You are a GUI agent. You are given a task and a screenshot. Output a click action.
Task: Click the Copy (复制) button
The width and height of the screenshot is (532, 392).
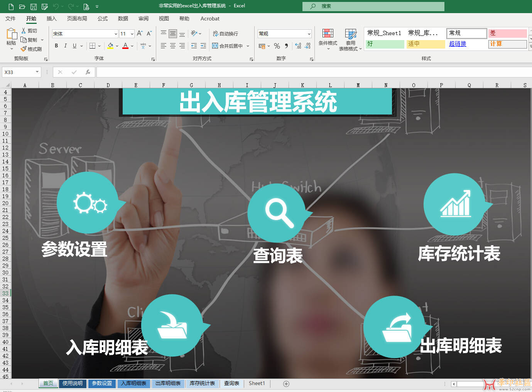[29, 40]
